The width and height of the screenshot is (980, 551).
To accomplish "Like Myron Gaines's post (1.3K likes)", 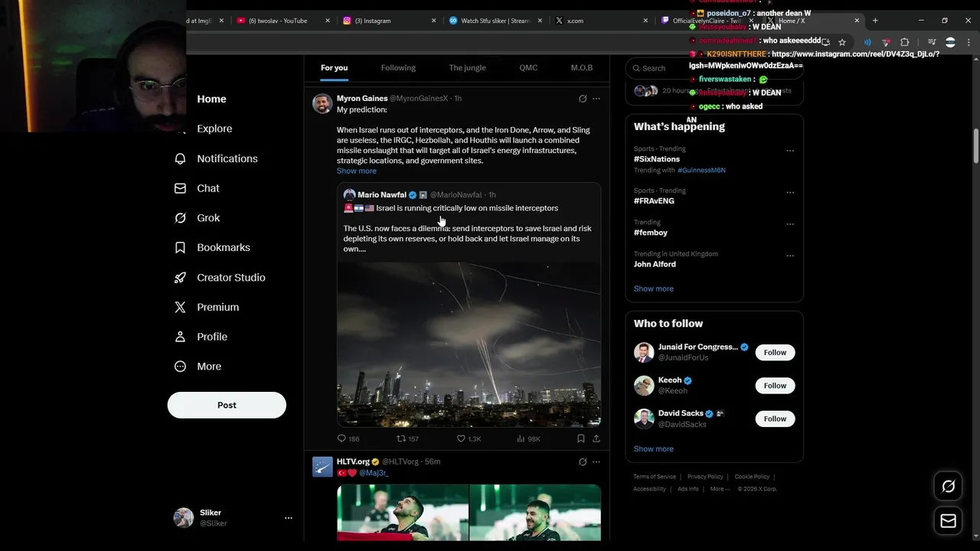I will pyautogui.click(x=469, y=439).
